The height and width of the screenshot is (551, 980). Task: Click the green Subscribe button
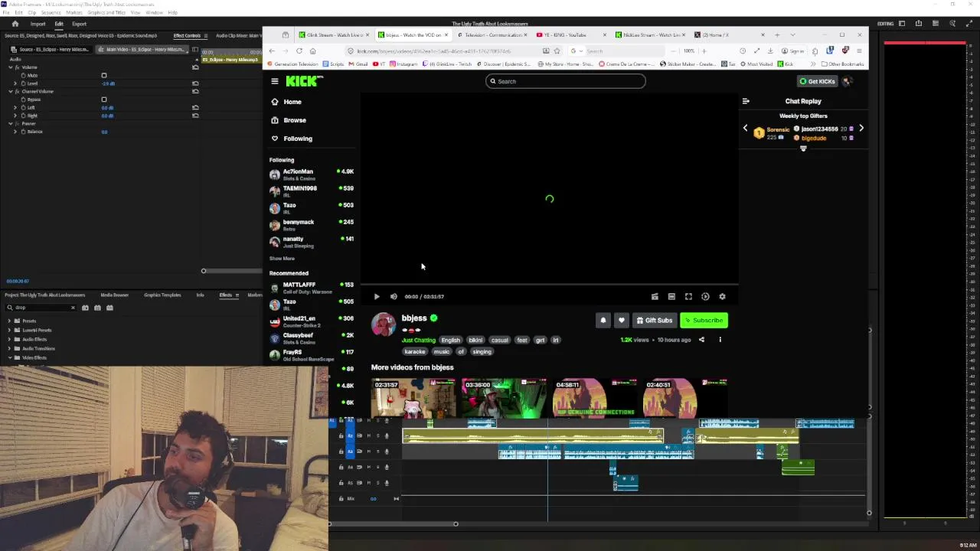pos(704,321)
